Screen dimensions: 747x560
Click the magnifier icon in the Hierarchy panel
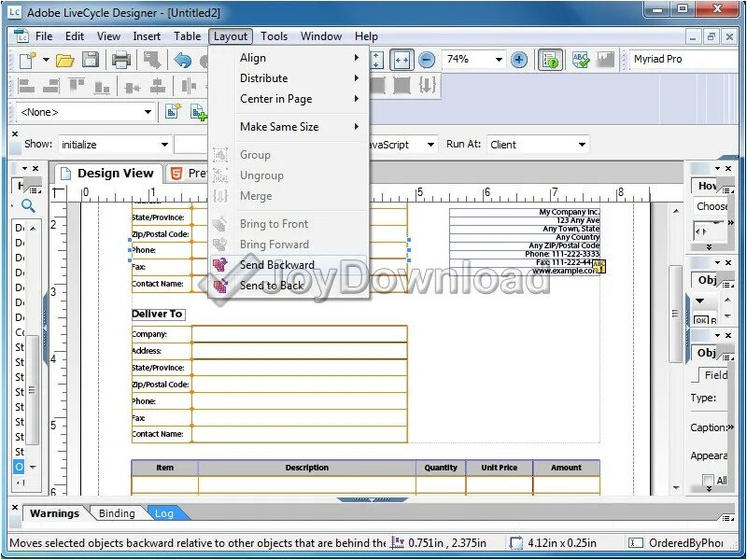pos(26,205)
